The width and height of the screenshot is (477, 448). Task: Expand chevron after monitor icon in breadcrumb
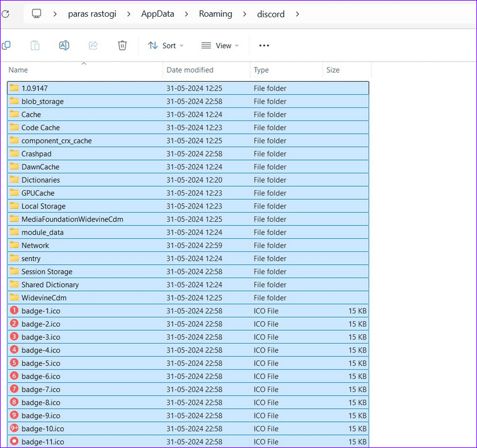click(x=55, y=14)
